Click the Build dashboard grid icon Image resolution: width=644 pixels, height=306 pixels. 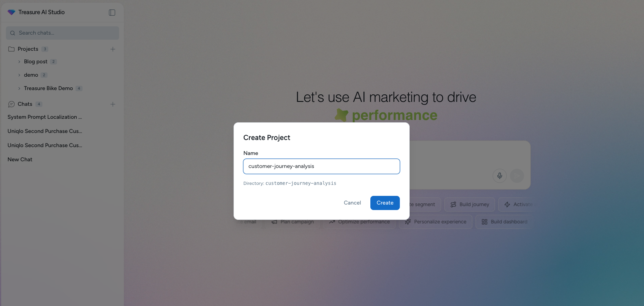[484, 222]
